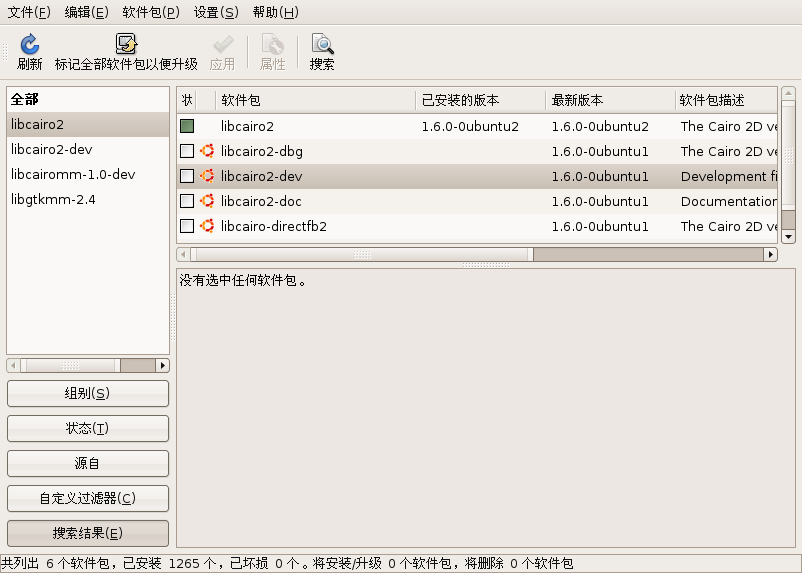Open Properties (属性) toolbar icon
Screen dimensions: 802x573
pos(273,45)
